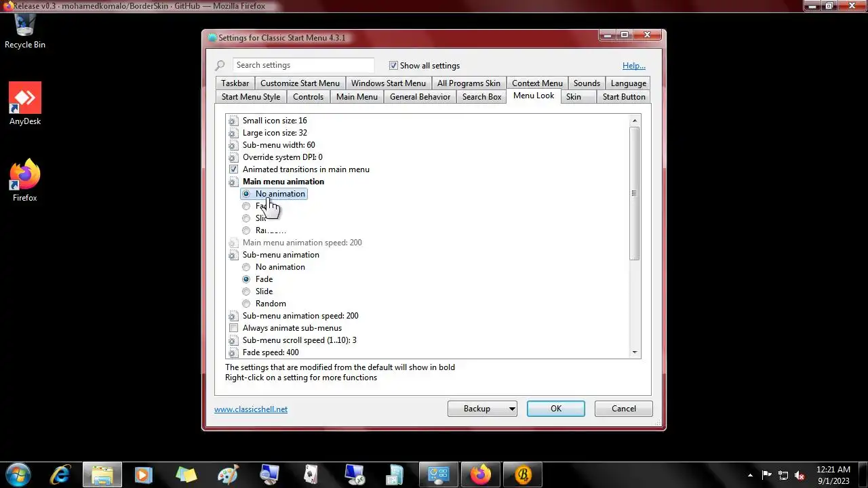Click the scroll down arrow of settings list
The image size is (868, 488).
pos(635,352)
